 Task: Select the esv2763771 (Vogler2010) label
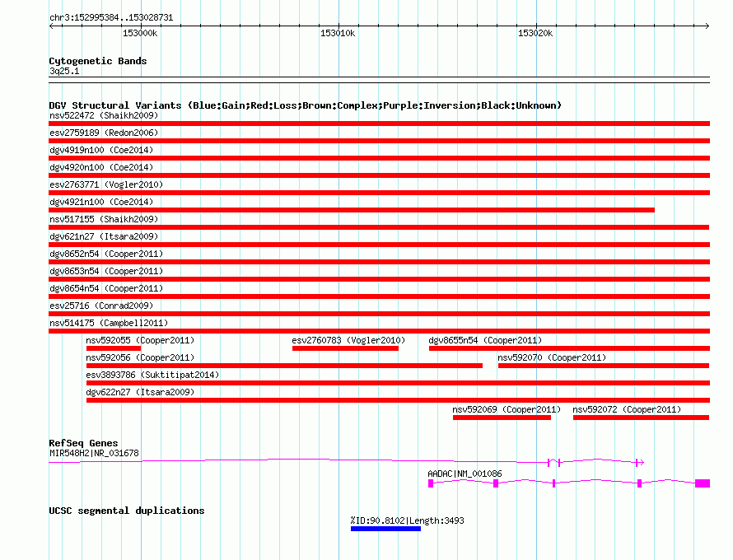[x=106, y=184]
